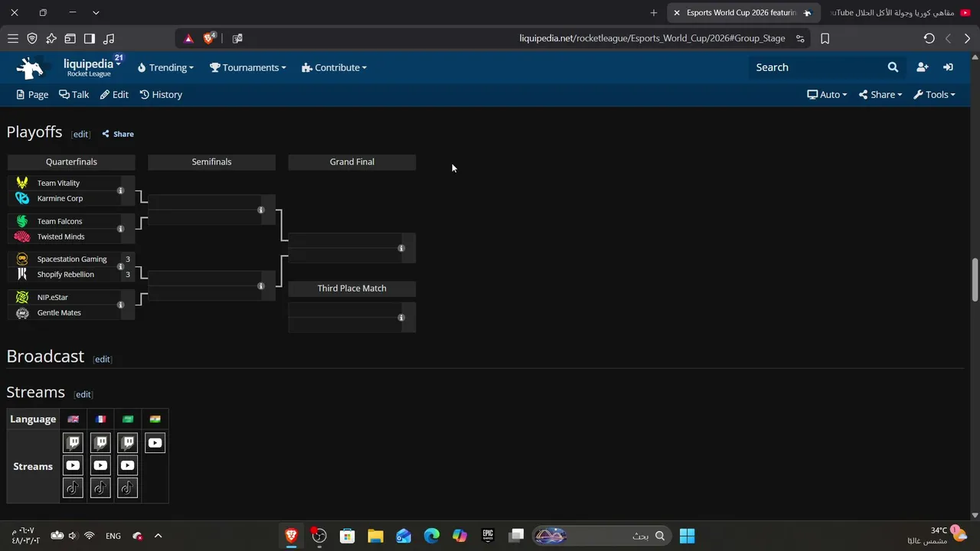Open the French TikTok stream
Viewport: 980px width, 551px height.
coord(100,488)
